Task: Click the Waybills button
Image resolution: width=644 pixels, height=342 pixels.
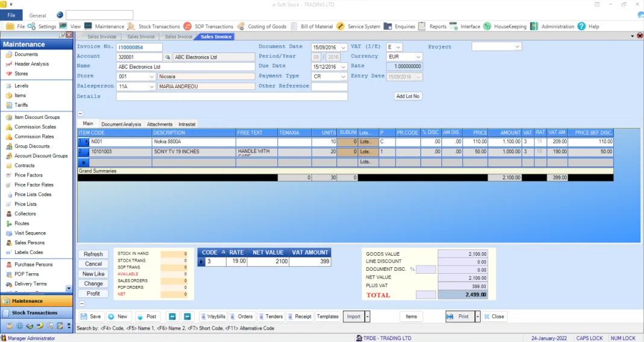Action: pyautogui.click(x=213, y=317)
